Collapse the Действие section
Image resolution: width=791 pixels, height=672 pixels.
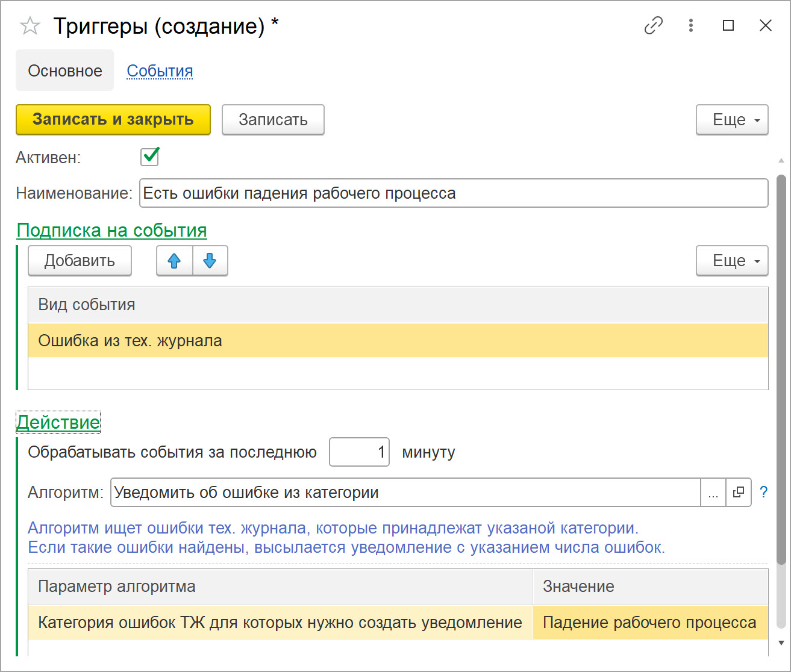click(x=58, y=422)
